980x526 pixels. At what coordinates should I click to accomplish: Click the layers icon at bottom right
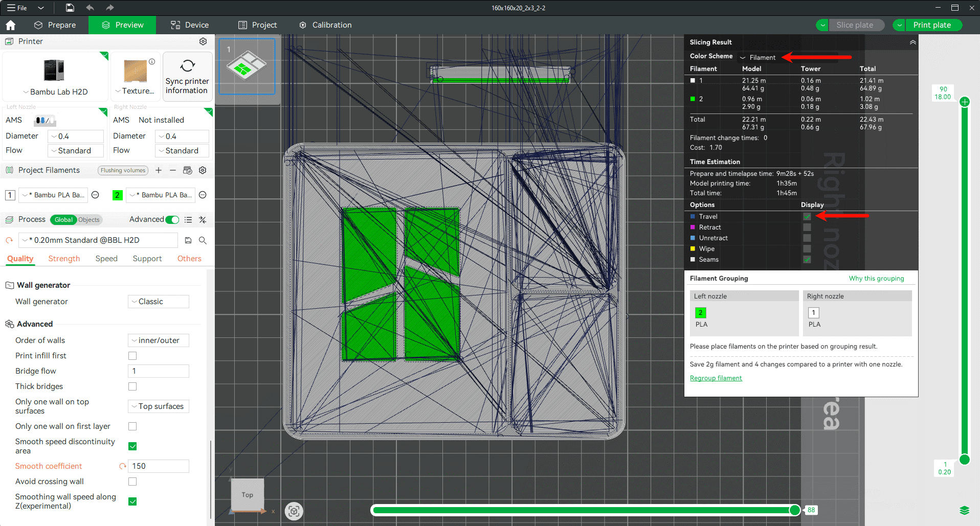964,510
